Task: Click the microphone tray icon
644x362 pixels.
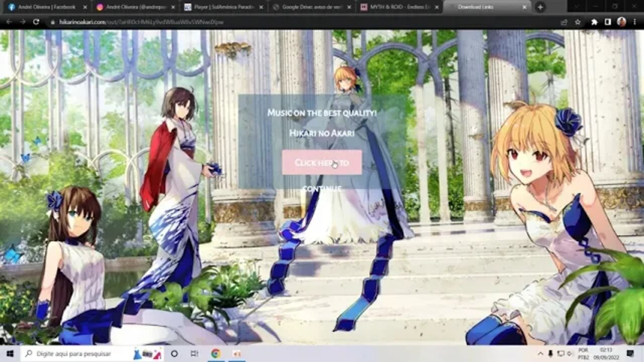Action: (x=550, y=353)
